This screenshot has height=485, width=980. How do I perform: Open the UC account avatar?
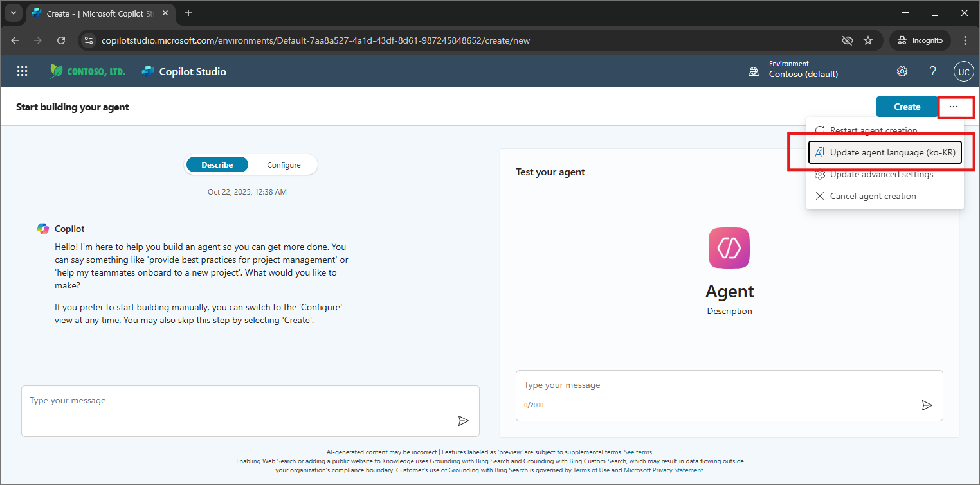pyautogui.click(x=963, y=72)
